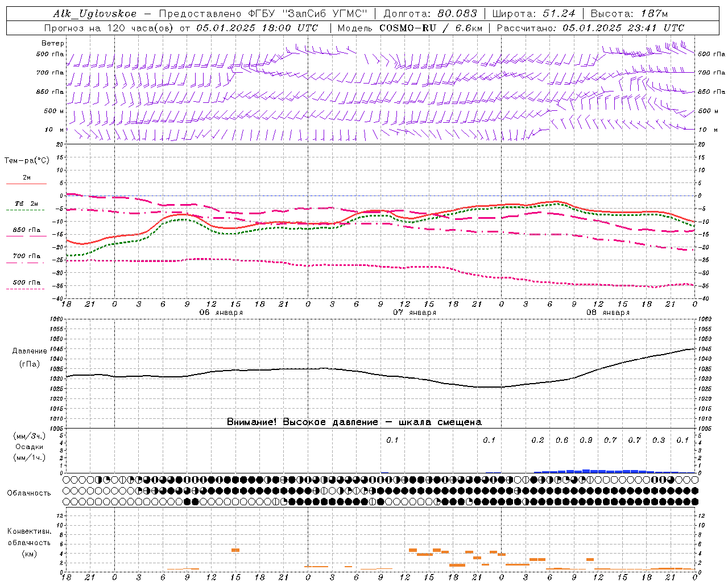The image size is (728, 582).
Task: Click the 0.2 precipitation amount value
Action: tap(537, 440)
